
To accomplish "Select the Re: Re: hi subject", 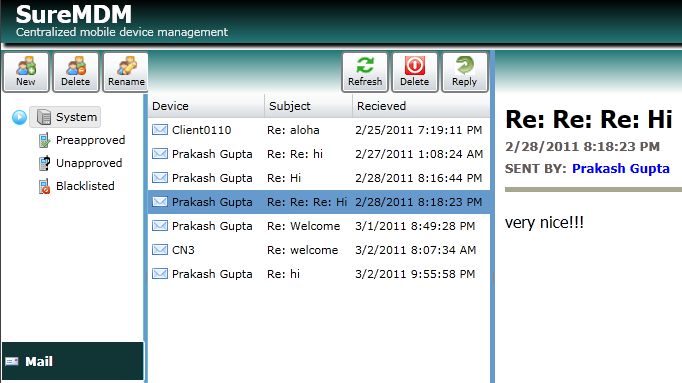I will pos(295,154).
